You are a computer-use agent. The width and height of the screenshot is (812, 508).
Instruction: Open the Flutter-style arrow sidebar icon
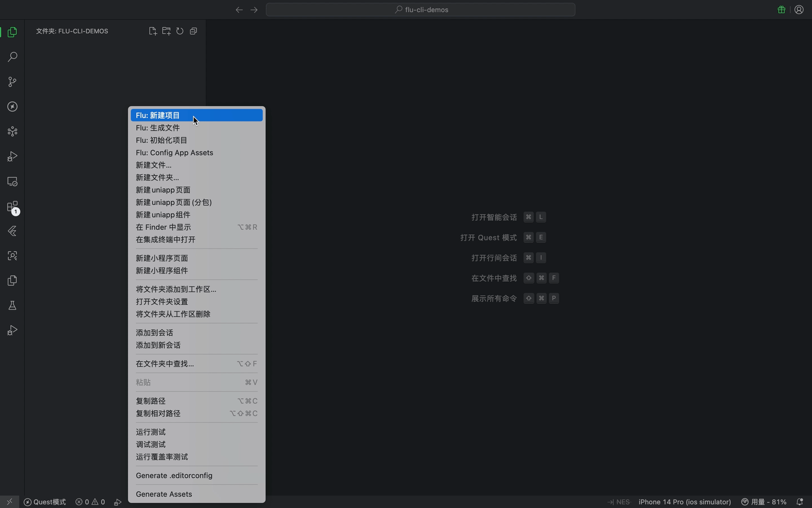tap(12, 231)
